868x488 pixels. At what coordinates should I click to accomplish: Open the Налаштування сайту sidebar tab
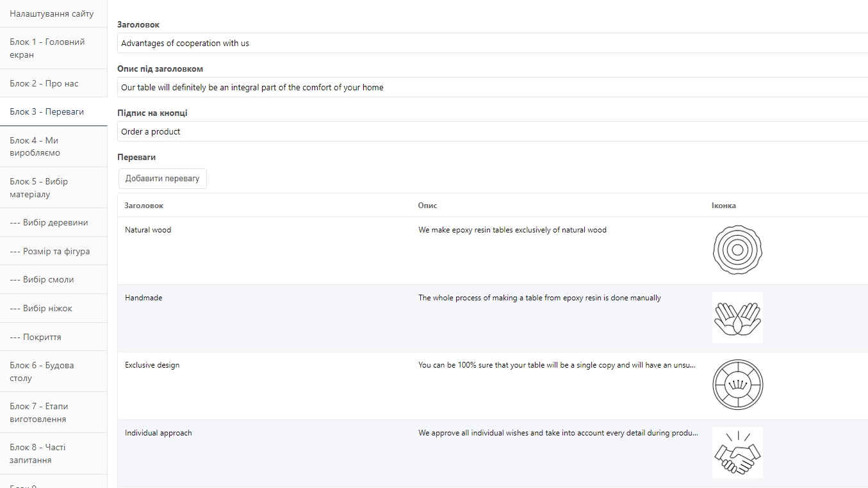(x=53, y=13)
